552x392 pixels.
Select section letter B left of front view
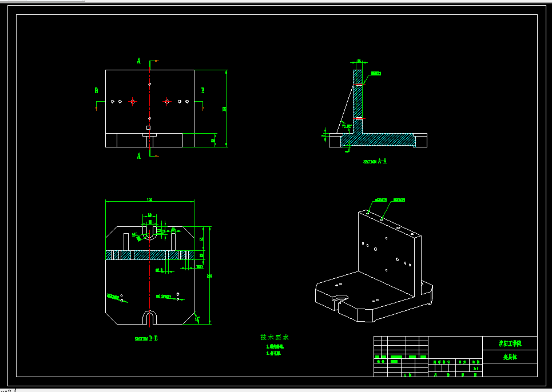(x=96, y=90)
